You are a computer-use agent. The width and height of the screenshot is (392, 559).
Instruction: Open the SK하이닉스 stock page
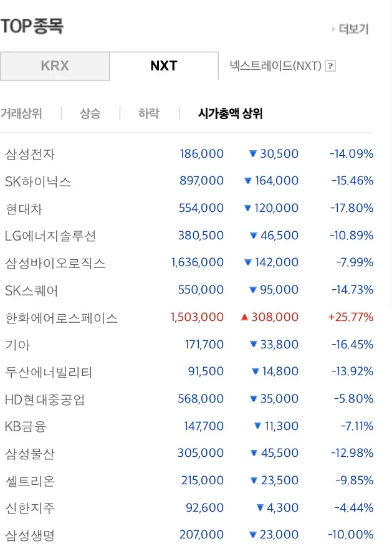click(x=38, y=181)
